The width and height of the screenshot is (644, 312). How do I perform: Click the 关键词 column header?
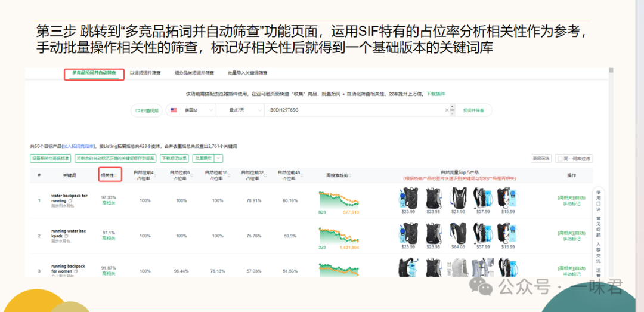tap(68, 175)
